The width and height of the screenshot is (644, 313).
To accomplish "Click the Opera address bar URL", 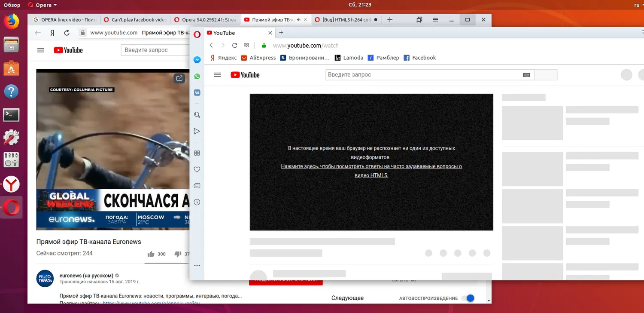I will point(306,46).
